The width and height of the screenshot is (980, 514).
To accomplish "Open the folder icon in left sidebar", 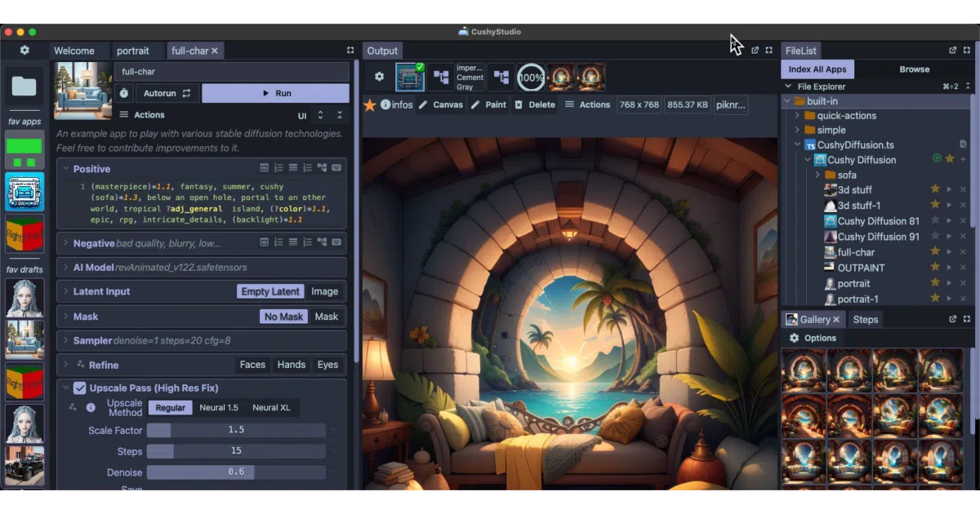I will point(24,85).
